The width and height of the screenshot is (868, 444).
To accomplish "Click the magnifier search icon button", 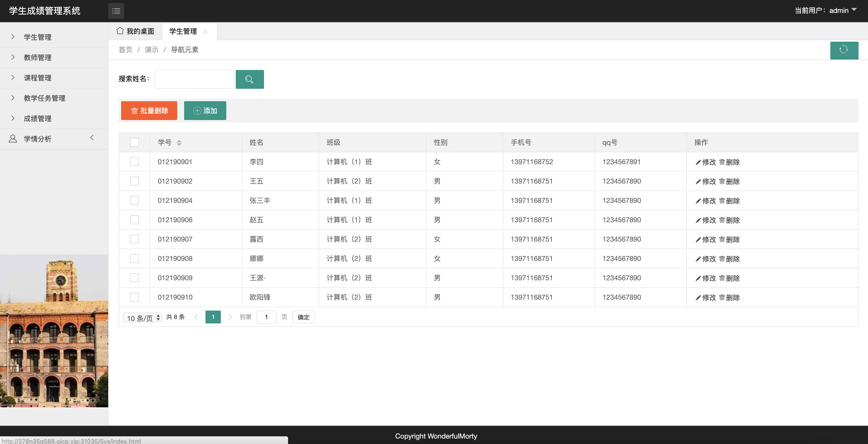I will tap(249, 79).
